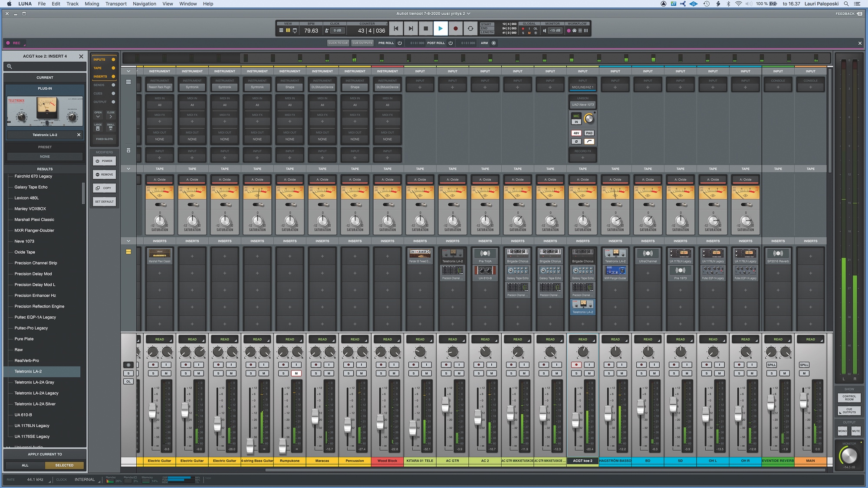Disarm record on ACGT koe 2 track
868x488 pixels.
576,365
